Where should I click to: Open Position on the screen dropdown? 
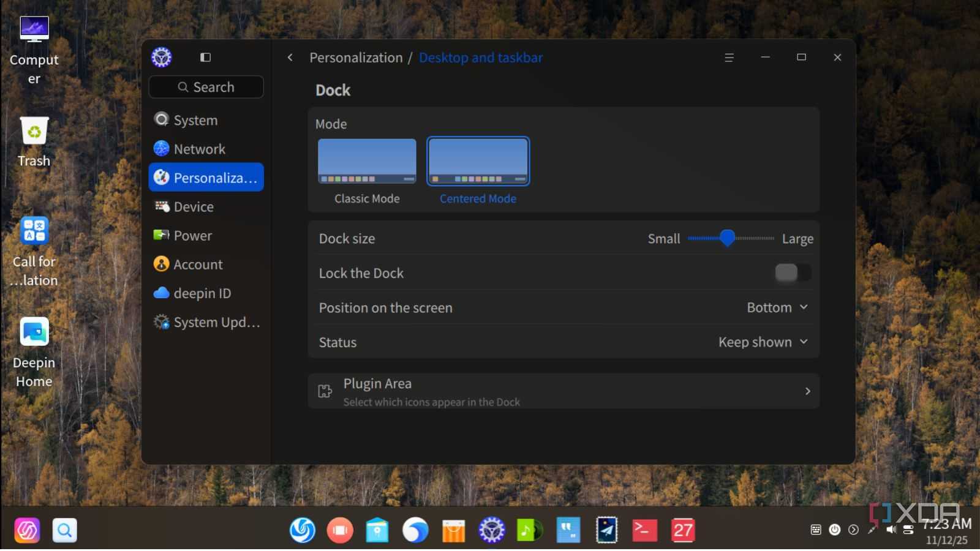777,308
